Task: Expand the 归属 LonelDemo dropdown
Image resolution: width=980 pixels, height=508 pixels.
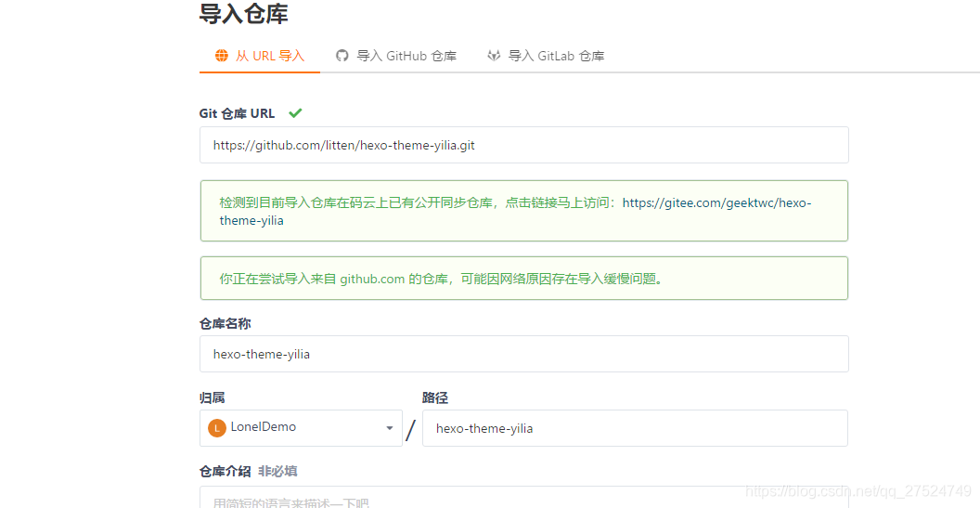Action: [x=301, y=428]
